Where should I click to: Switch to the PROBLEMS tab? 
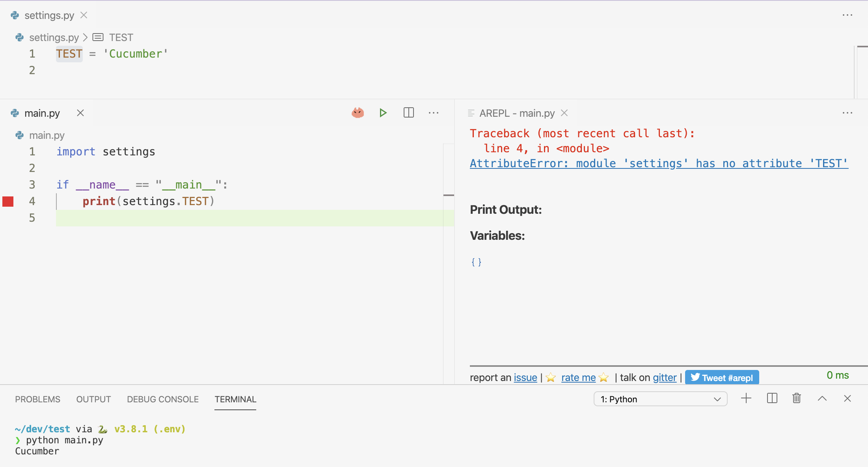[37, 399]
